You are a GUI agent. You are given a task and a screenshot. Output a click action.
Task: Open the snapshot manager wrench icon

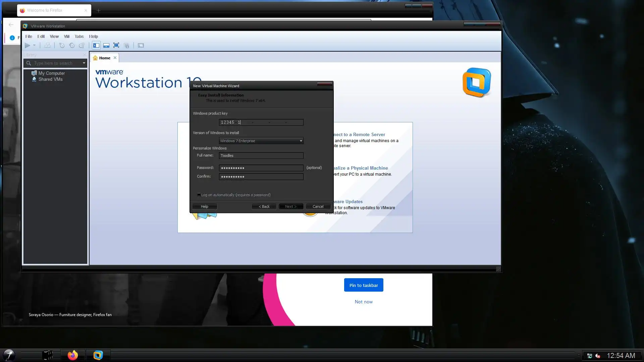[82, 45]
